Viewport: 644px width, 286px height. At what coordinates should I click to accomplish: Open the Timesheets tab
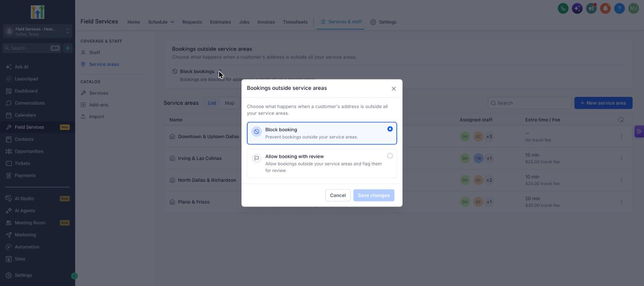point(295,22)
